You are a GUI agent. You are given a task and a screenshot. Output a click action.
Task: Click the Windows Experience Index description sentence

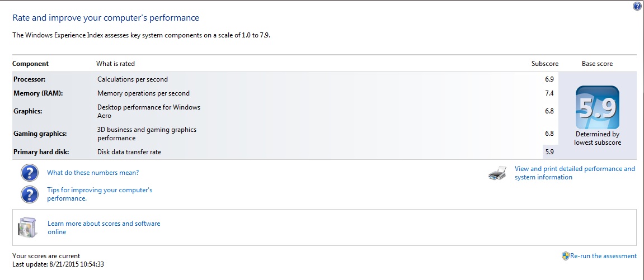tap(142, 35)
